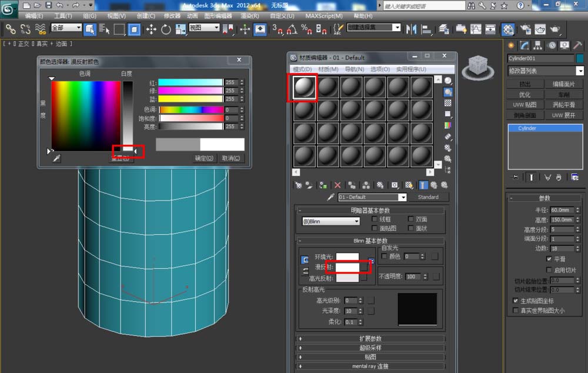Select the Move transform tool in toolbar
588x373 pixels.
pyautogui.click(x=151, y=29)
